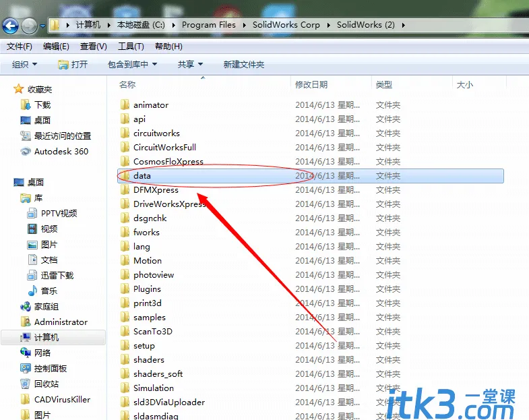This screenshot has height=420, width=529.
Task: Open the 帮助(H) menu
Action: pyautogui.click(x=168, y=47)
